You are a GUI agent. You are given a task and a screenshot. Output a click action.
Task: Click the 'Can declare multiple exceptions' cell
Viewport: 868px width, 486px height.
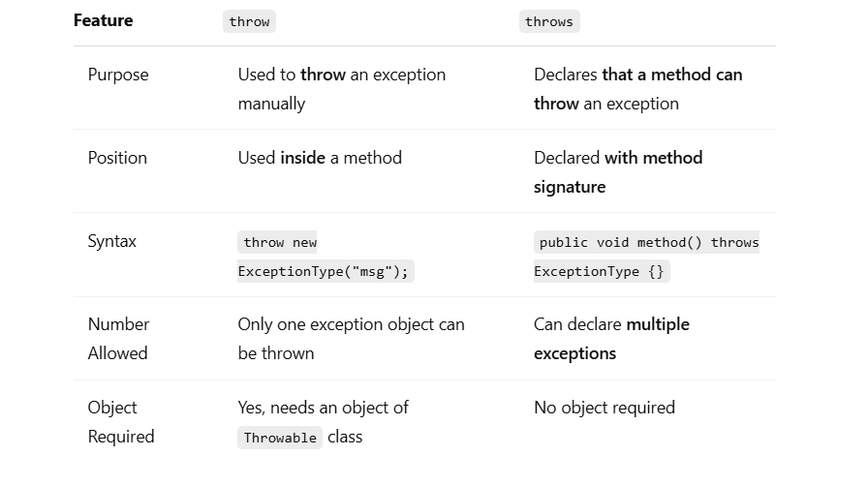pos(611,339)
